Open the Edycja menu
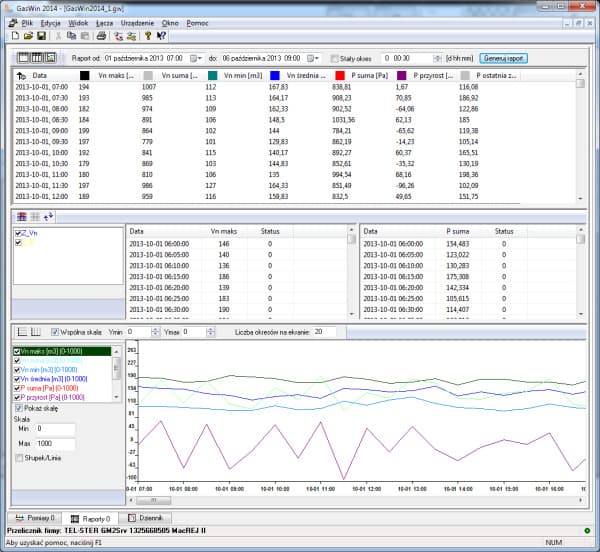Screen dimensions: 600x552 (x=51, y=23)
